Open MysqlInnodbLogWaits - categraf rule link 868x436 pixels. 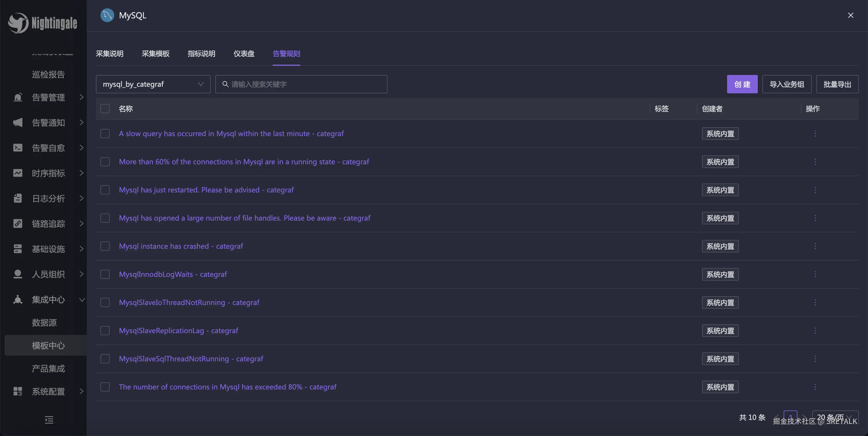173,274
